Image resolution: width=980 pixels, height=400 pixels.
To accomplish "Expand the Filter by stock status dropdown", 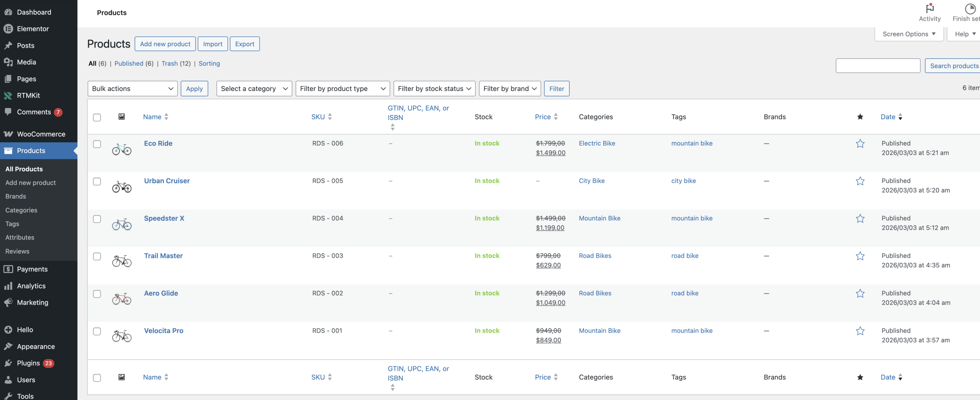I will 434,89.
